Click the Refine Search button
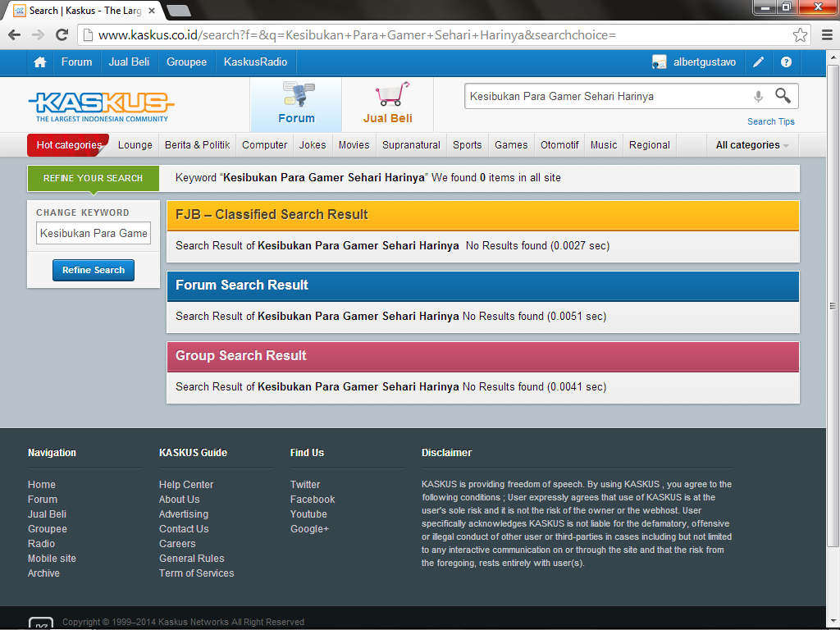Screen dimensions: 840x630 tap(94, 270)
